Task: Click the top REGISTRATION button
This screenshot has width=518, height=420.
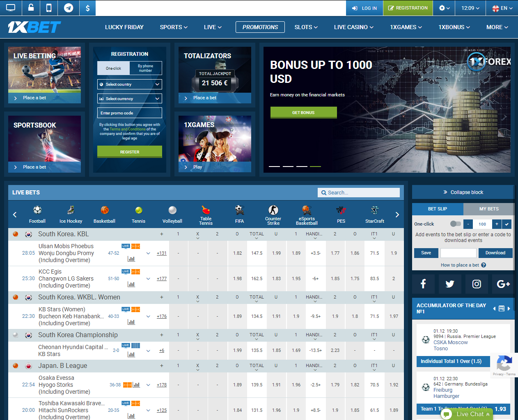Action: pyautogui.click(x=408, y=8)
